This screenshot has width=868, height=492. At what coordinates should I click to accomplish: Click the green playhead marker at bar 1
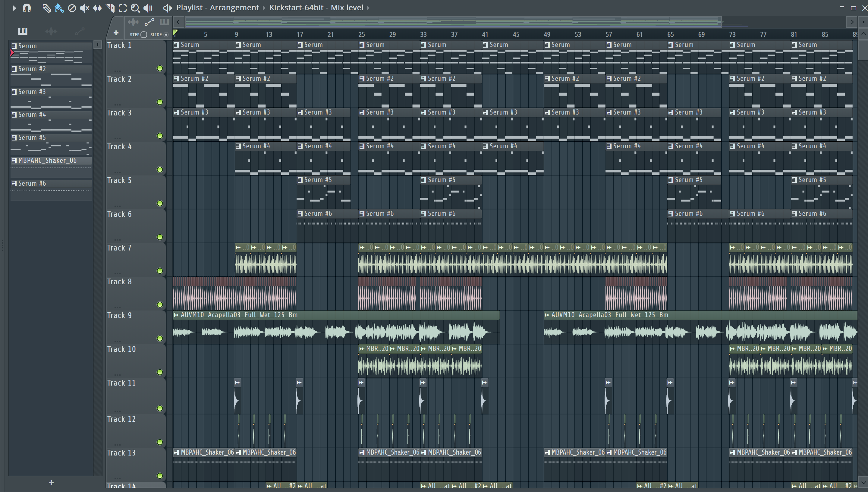tap(175, 33)
